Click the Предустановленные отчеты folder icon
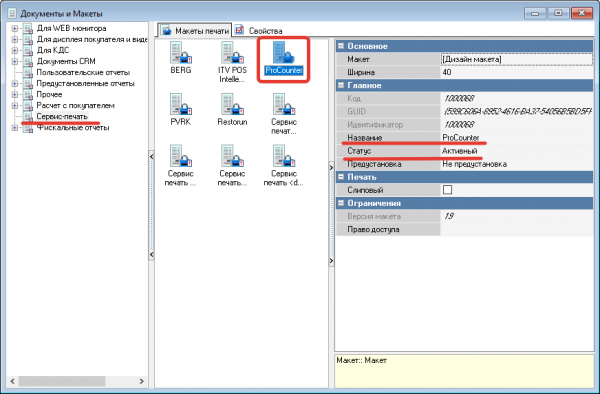This screenshot has height=394, width=600. pyautogui.click(x=28, y=84)
